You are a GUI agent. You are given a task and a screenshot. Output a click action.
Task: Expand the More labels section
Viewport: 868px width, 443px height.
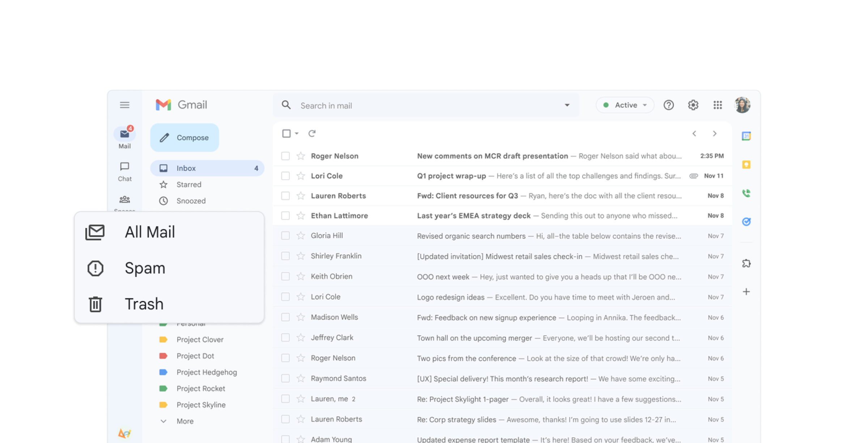pos(184,421)
